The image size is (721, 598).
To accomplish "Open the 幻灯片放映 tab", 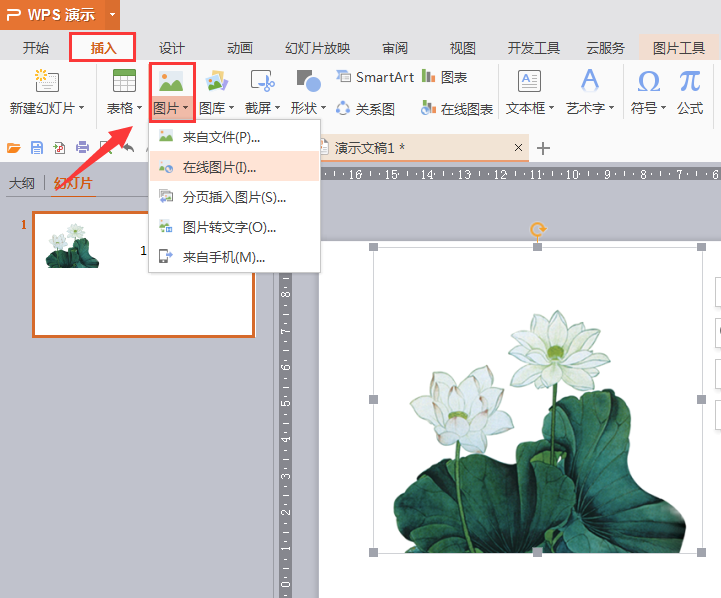I will 318,48.
